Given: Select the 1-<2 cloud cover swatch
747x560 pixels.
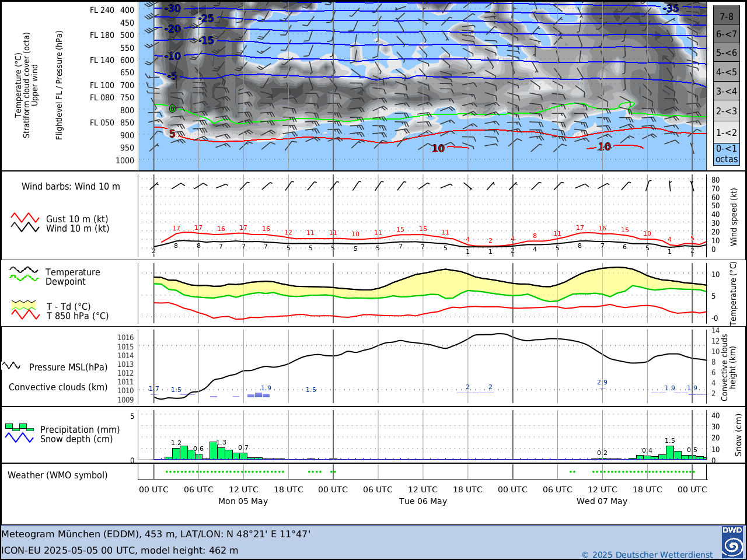Looking at the screenshot, I should pos(727,132).
